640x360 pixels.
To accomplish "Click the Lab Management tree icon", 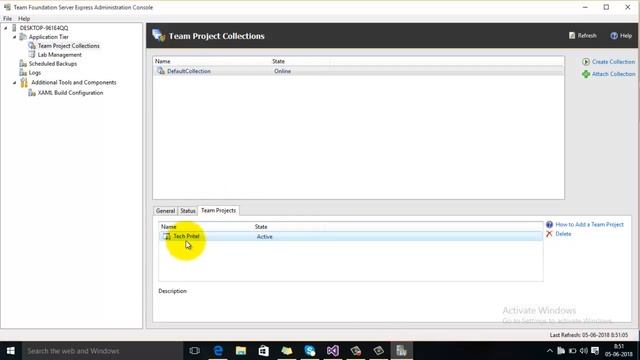I will point(32,55).
